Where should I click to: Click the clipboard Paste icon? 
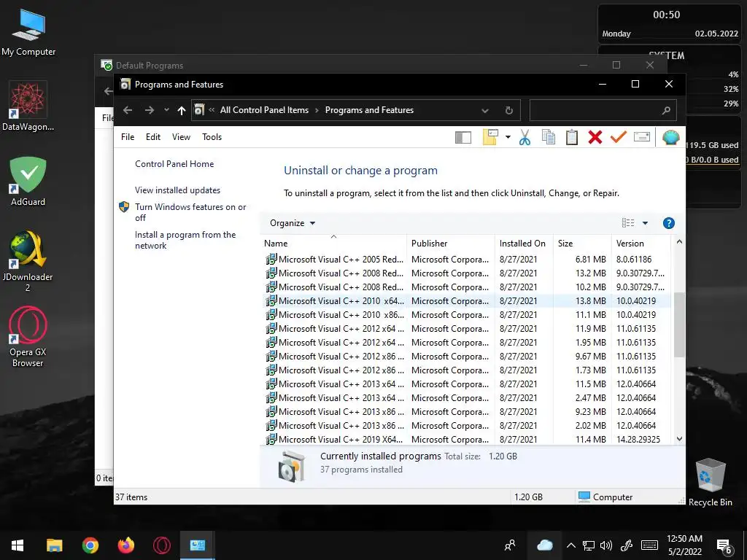[x=572, y=137]
